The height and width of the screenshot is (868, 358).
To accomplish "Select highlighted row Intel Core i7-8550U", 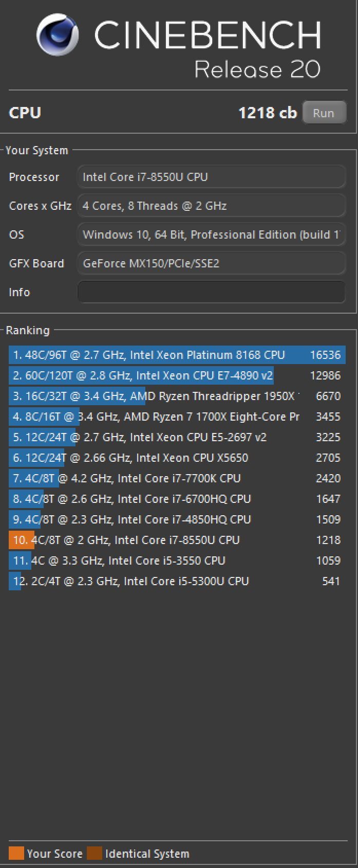I will point(177,540).
